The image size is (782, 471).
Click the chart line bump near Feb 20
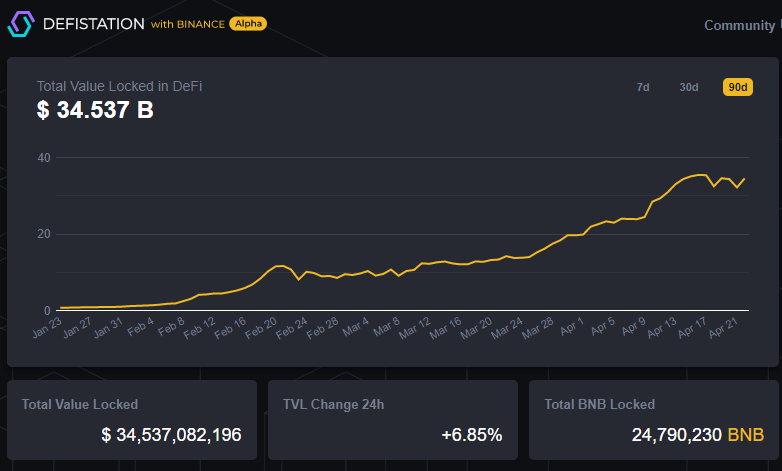click(x=279, y=266)
